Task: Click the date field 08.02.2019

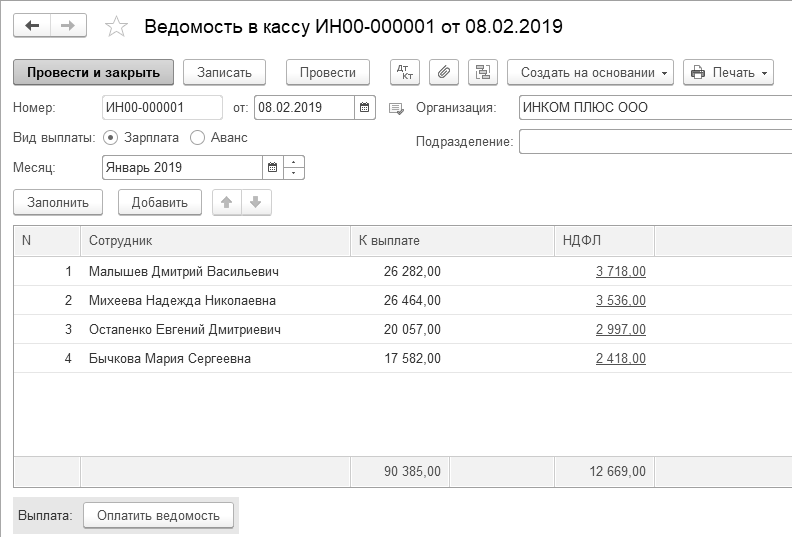Action: 305,108
